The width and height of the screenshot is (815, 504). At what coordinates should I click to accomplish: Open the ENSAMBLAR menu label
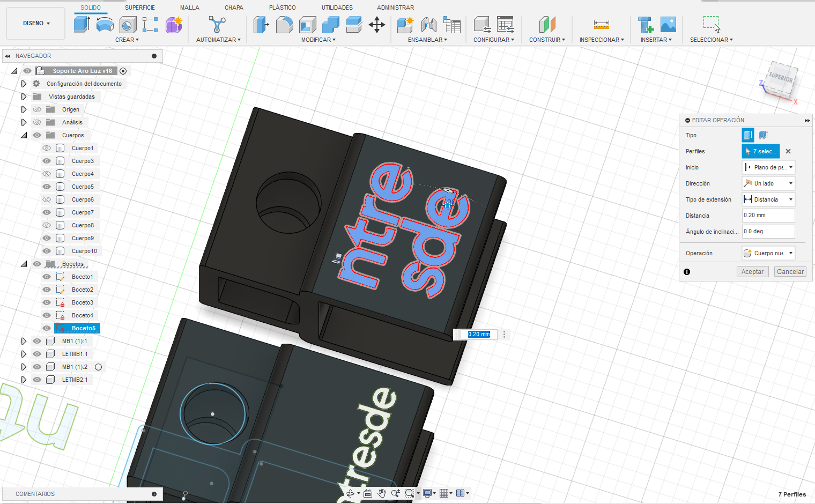pyautogui.click(x=427, y=40)
